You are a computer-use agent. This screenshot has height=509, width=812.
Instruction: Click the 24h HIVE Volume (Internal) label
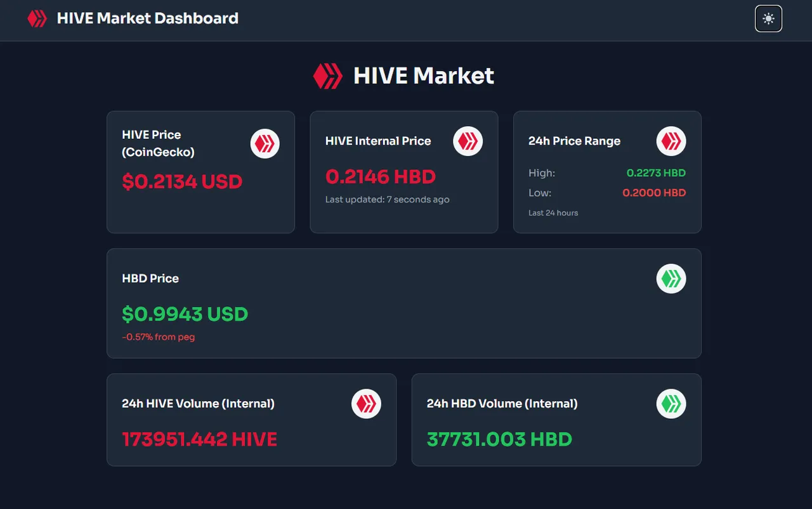pyautogui.click(x=199, y=403)
